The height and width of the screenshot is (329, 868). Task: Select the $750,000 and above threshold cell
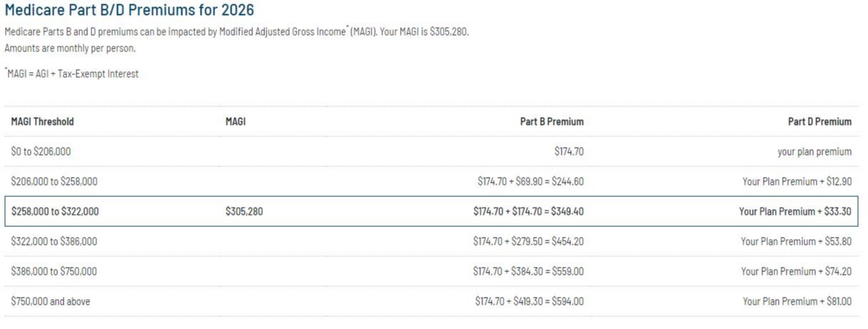[51, 301]
